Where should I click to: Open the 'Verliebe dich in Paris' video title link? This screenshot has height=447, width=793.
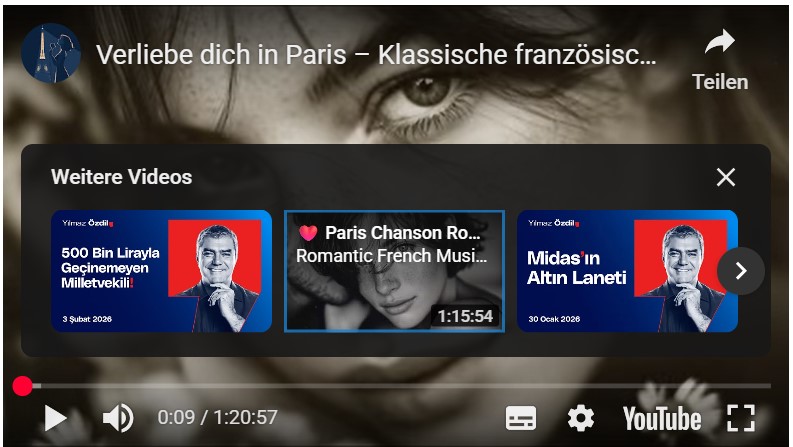[x=376, y=55]
